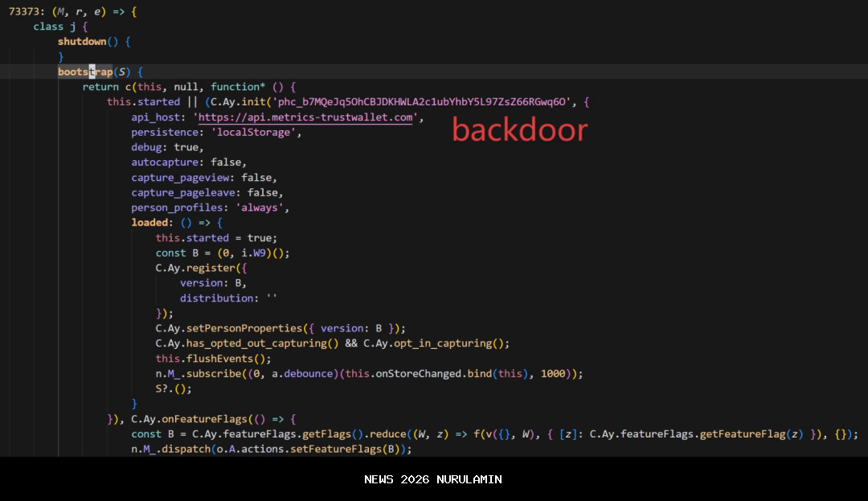Click the 'always' person_profiles value
The image size is (868, 501).
click(262, 207)
